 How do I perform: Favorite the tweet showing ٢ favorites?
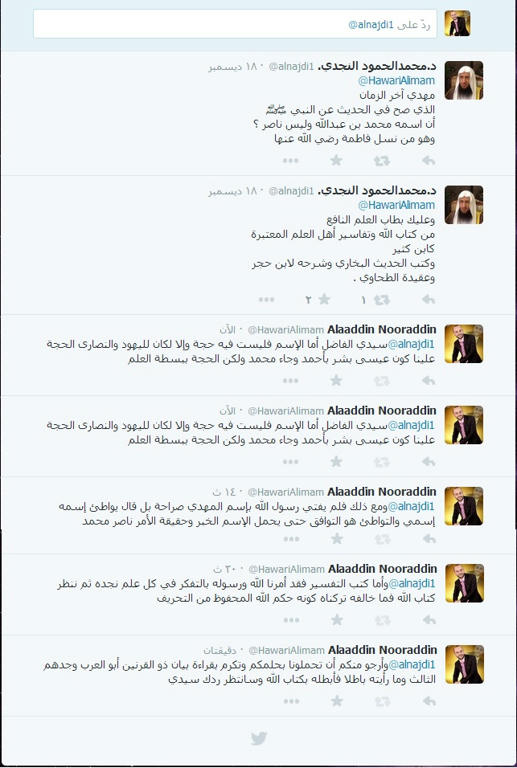click(x=324, y=300)
